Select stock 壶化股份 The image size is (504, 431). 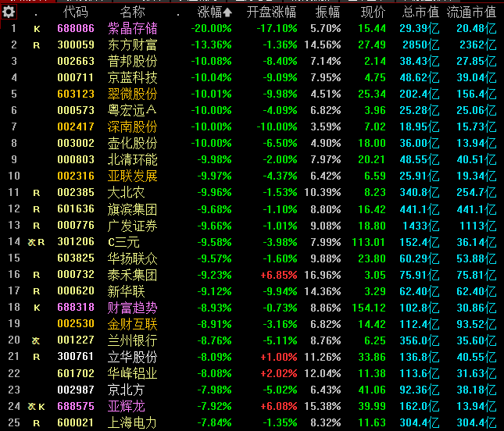pos(132,143)
